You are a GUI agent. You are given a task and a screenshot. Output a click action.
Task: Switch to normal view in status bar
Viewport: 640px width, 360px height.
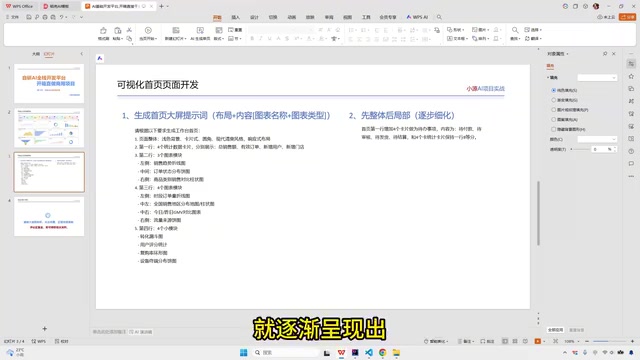tap(505, 341)
